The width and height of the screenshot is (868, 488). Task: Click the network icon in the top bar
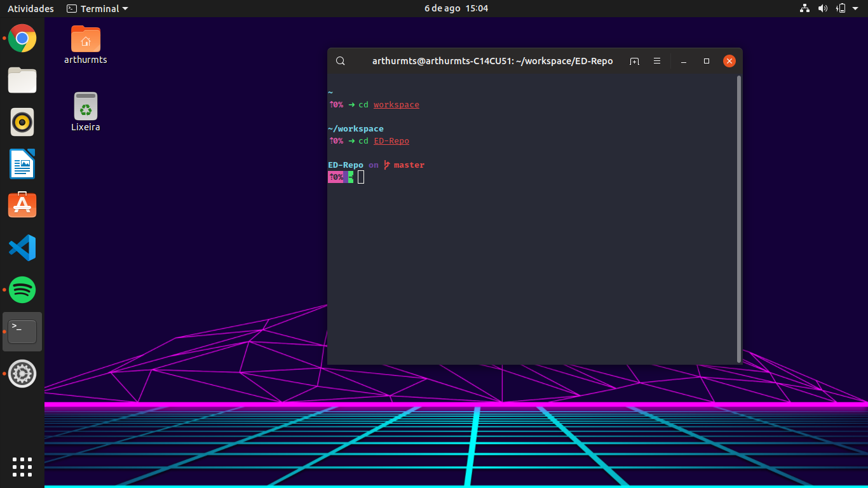coord(804,8)
